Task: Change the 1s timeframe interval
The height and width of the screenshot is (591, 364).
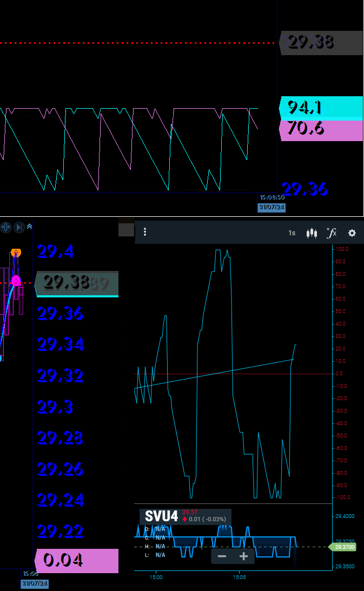Action: [292, 233]
